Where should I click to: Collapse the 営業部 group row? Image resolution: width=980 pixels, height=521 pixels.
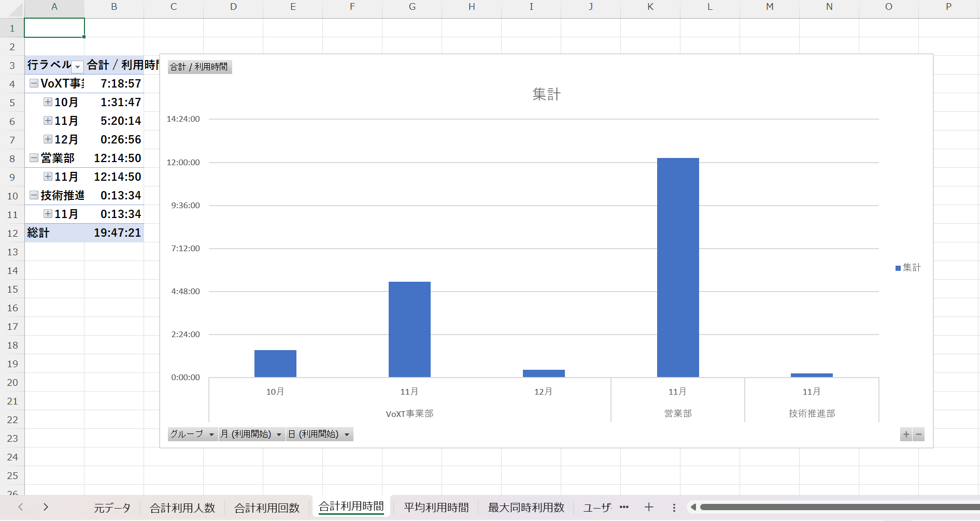[34, 158]
